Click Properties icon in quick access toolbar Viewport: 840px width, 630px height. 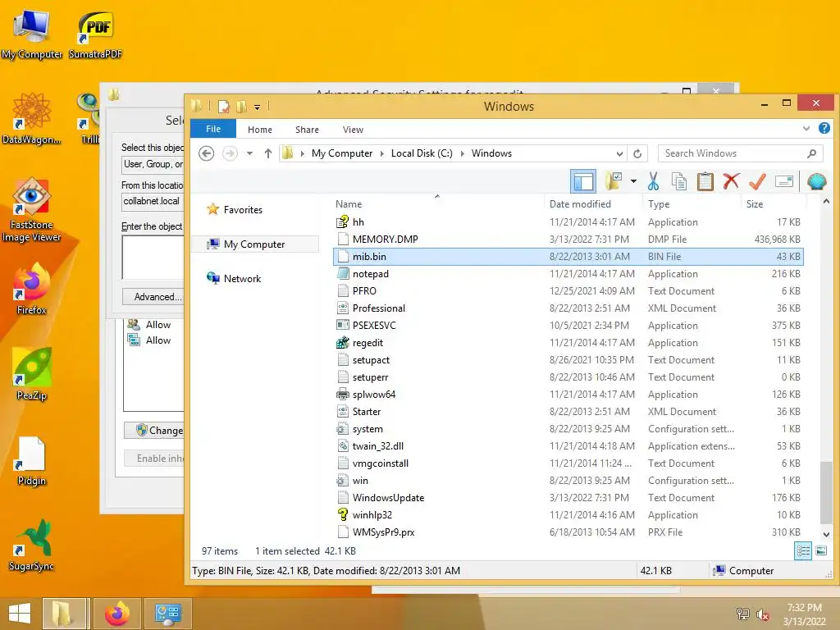[x=223, y=107]
